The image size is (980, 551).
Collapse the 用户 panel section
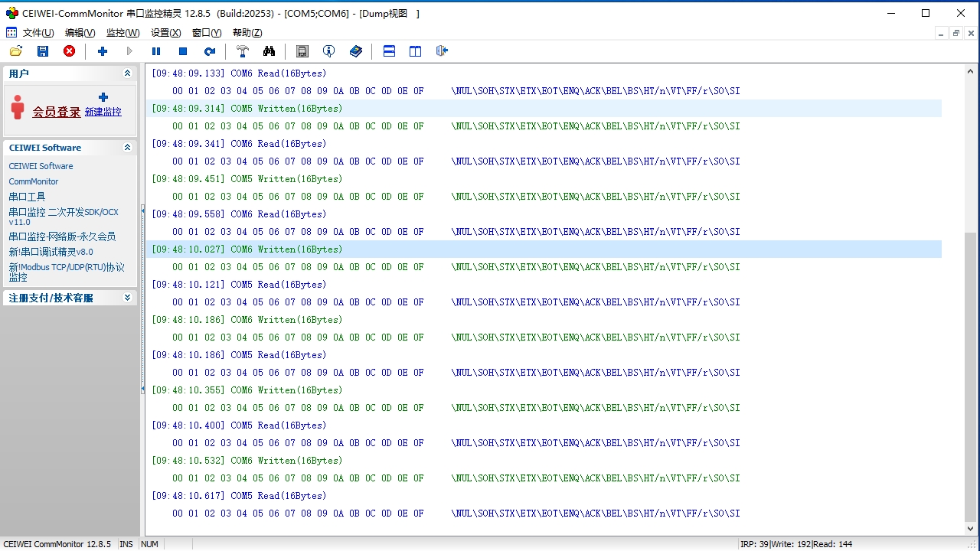point(127,73)
